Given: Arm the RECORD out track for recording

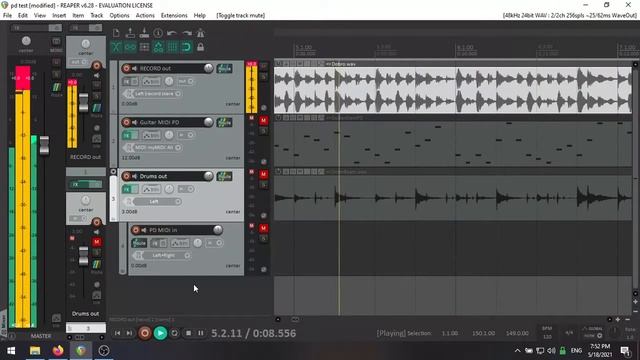Looking at the screenshot, I should click(x=126, y=68).
